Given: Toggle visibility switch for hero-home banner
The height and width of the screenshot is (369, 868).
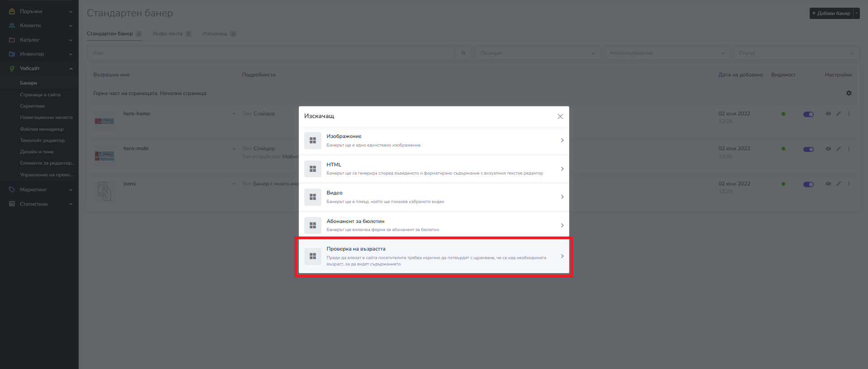Looking at the screenshot, I should pyautogui.click(x=808, y=114).
